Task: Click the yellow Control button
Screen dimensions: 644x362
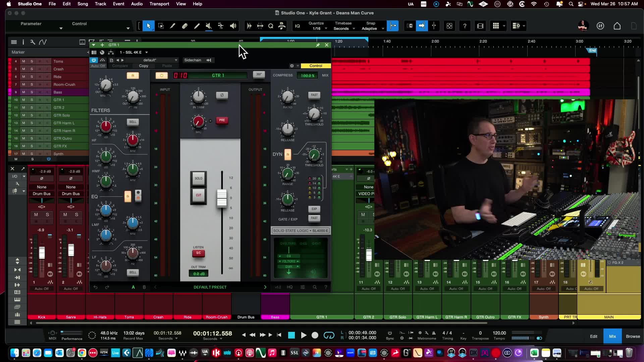Action: (316, 66)
